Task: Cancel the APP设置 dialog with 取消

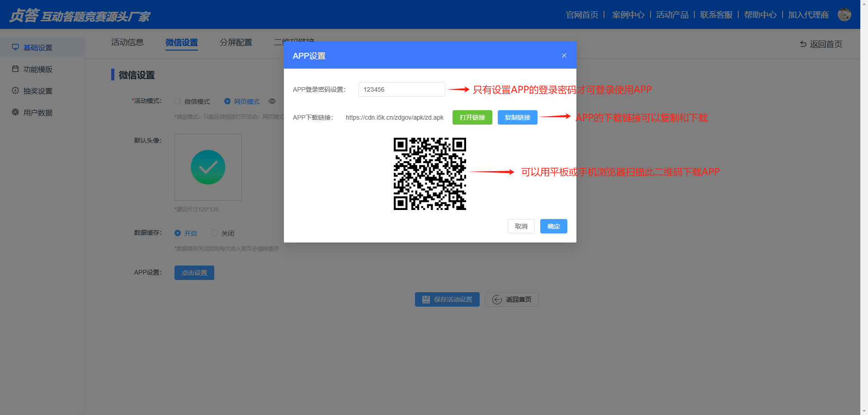Action: [x=521, y=226]
